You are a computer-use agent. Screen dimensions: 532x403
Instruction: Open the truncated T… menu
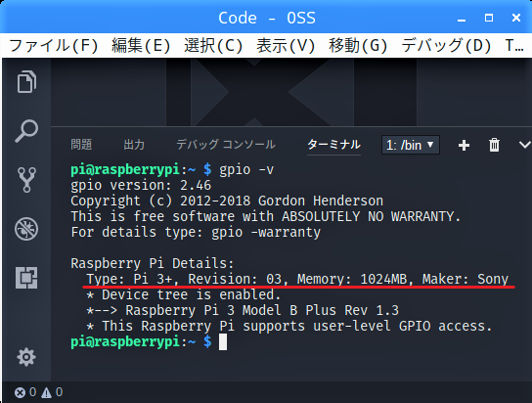pyautogui.click(x=514, y=45)
